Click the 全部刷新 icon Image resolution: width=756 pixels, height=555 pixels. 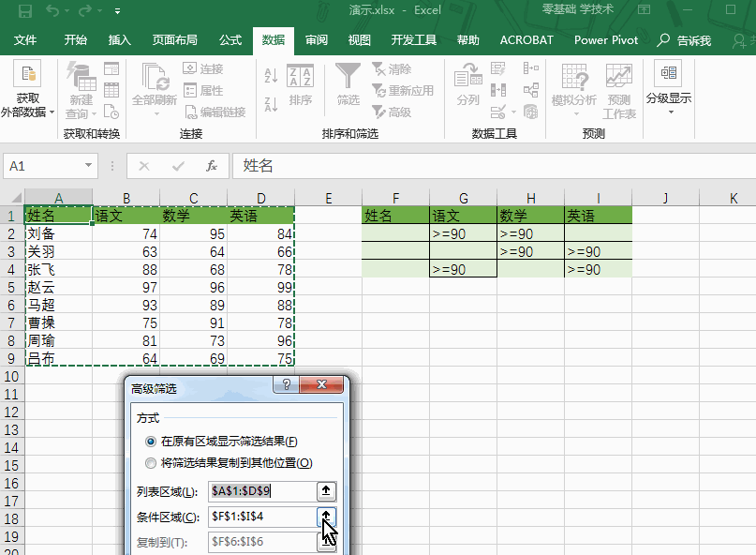(x=155, y=77)
